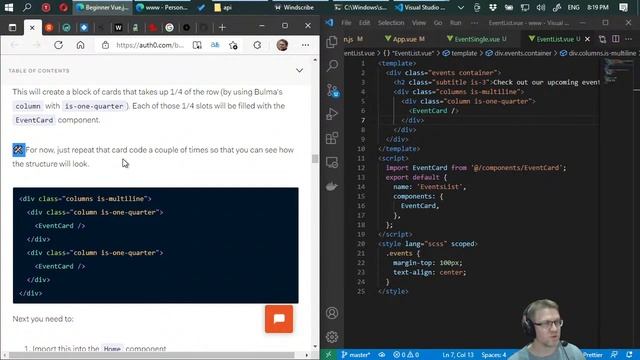This screenshot has height=360, width=640.
Task: Click the Prettier status bar entry
Action: [593, 355]
